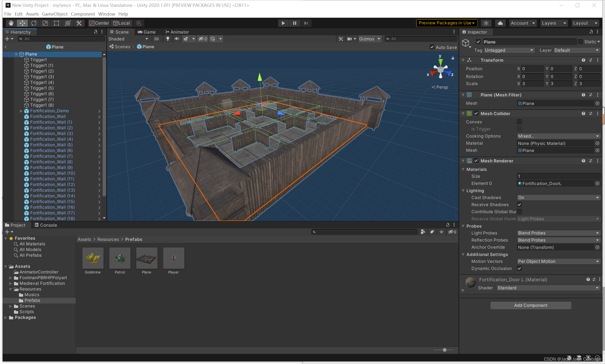Toggle scene lighting bulb icon

(168, 39)
